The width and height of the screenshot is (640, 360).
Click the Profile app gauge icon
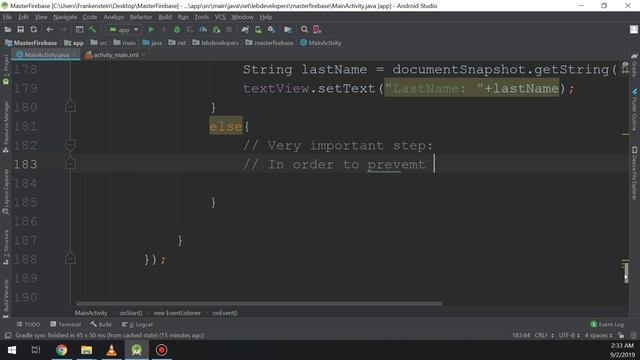203,29
